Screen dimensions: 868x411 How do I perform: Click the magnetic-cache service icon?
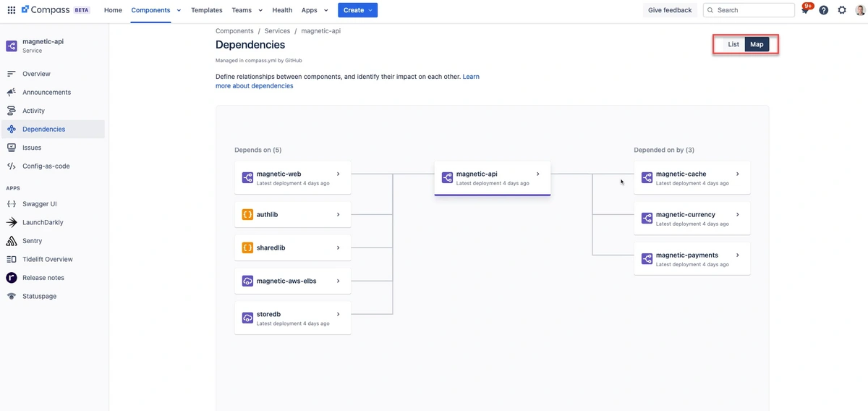[x=647, y=177]
